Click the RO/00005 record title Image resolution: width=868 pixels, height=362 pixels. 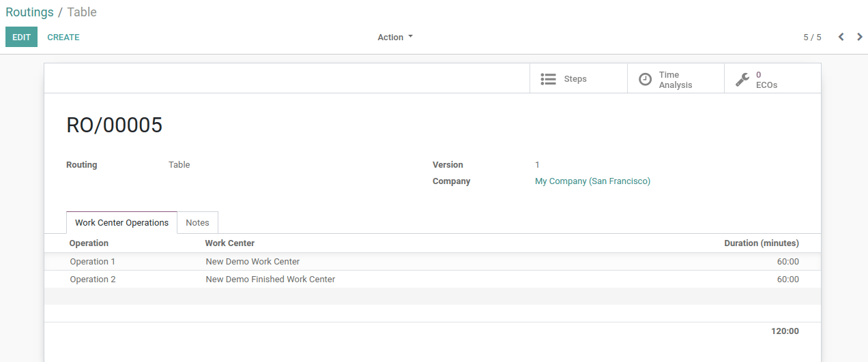click(x=114, y=125)
